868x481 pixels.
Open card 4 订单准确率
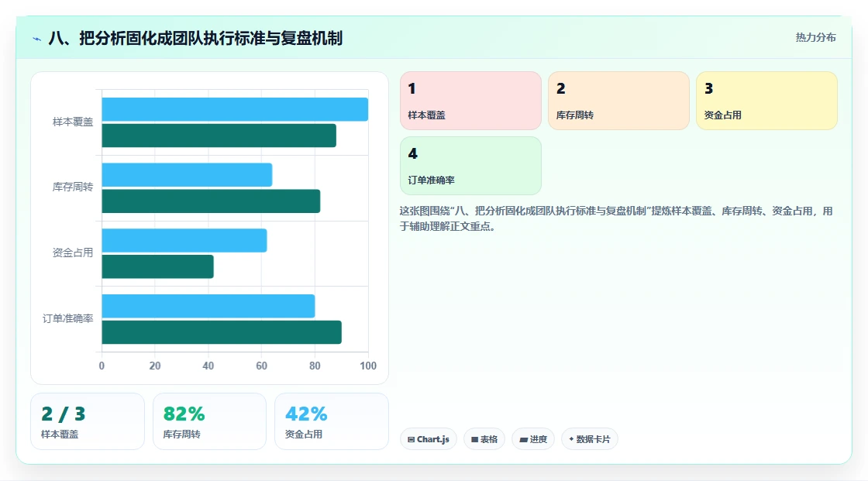tap(470, 166)
